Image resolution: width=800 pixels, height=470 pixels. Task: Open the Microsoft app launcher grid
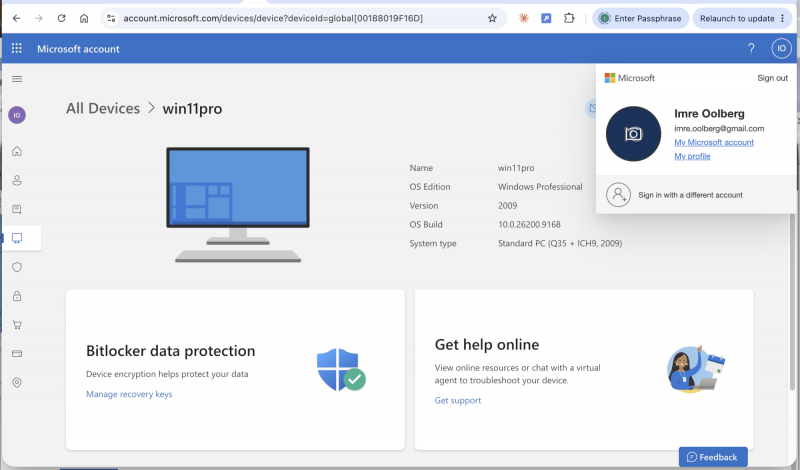[16, 48]
